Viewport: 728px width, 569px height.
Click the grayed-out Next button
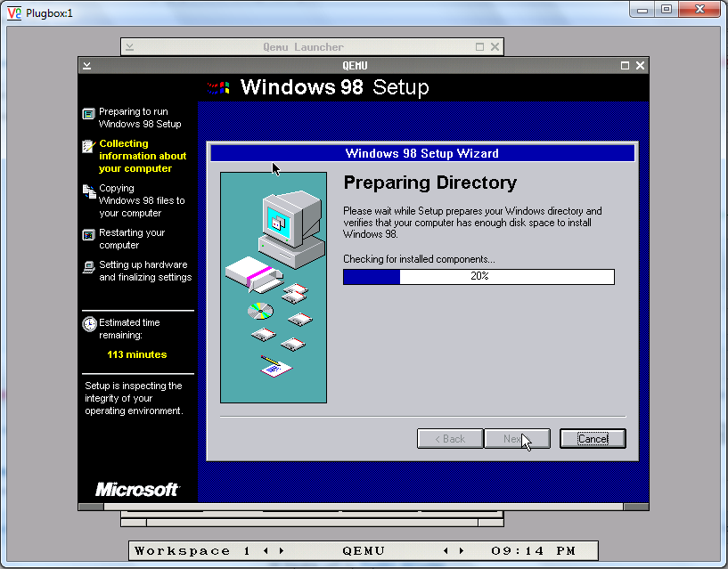(x=517, y=439)
